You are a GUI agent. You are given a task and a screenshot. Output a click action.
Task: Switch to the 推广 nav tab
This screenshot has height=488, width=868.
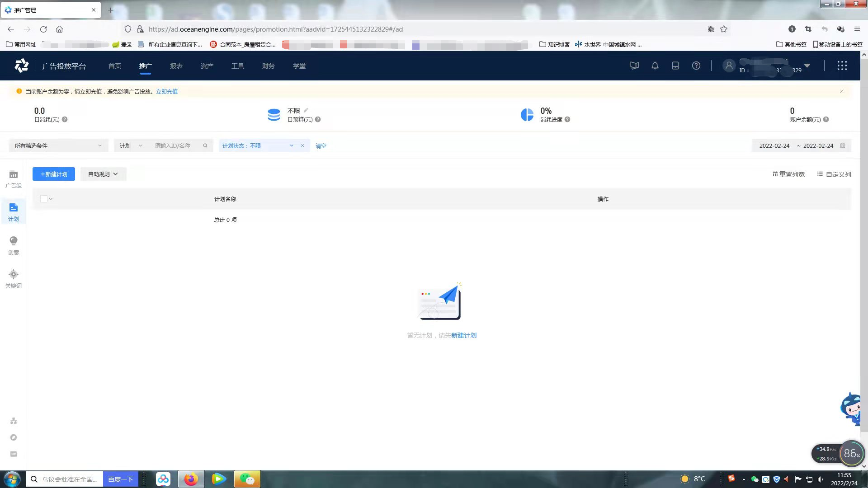click(146, 66)
